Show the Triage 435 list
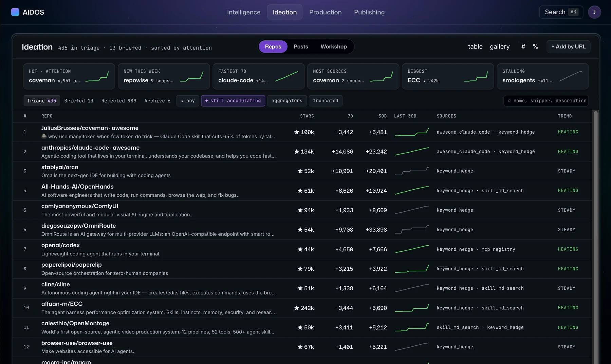 point(41,101)
